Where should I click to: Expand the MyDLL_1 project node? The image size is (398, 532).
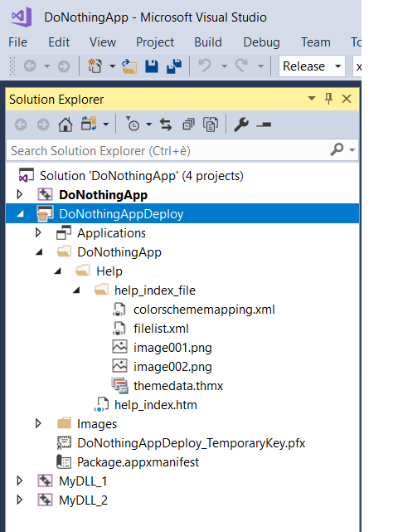tap(20, 481)
